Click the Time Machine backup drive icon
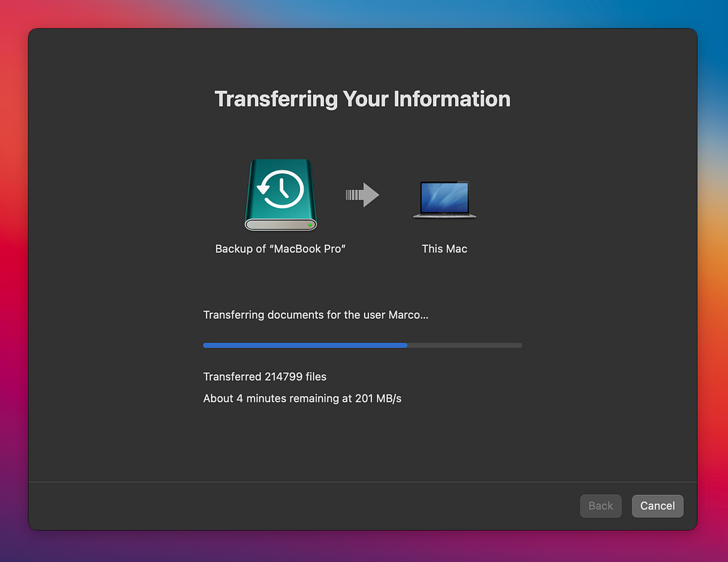The height and width of the screenshot is (562, 728). (x=280, y=195)
